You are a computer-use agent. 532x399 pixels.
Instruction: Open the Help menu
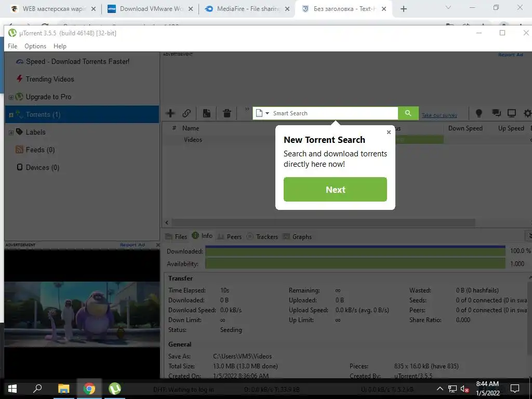pos(60,46)
